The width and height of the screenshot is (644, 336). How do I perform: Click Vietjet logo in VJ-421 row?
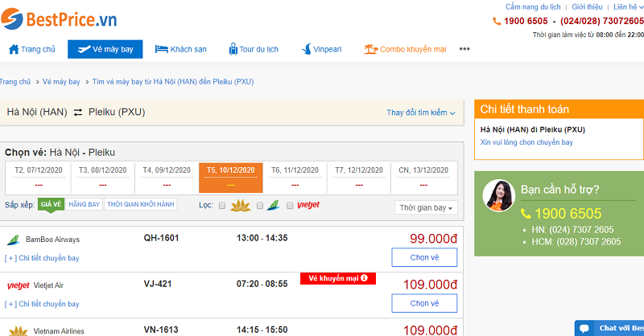click(18, 285)
